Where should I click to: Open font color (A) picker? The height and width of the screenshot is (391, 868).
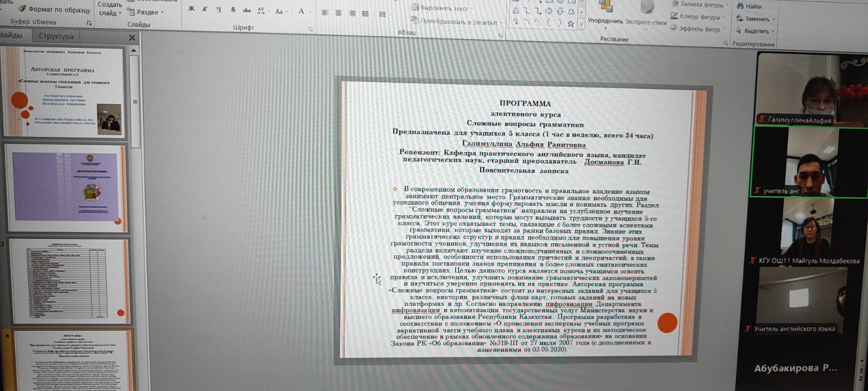(x=301, y=11)
